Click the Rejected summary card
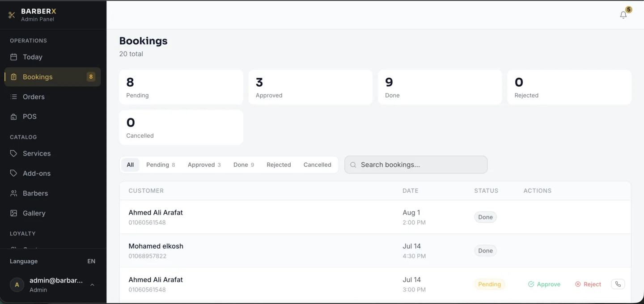 click(x=569, y=87)
